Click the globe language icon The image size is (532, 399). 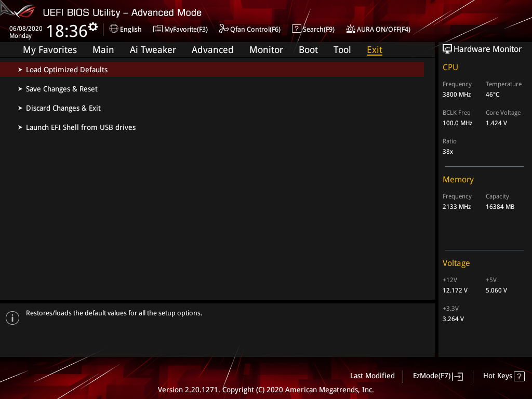tap(114, 29)
